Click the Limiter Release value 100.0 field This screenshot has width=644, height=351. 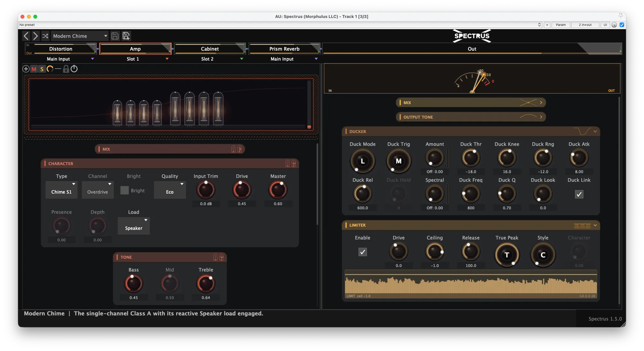[x=470, y=265]
